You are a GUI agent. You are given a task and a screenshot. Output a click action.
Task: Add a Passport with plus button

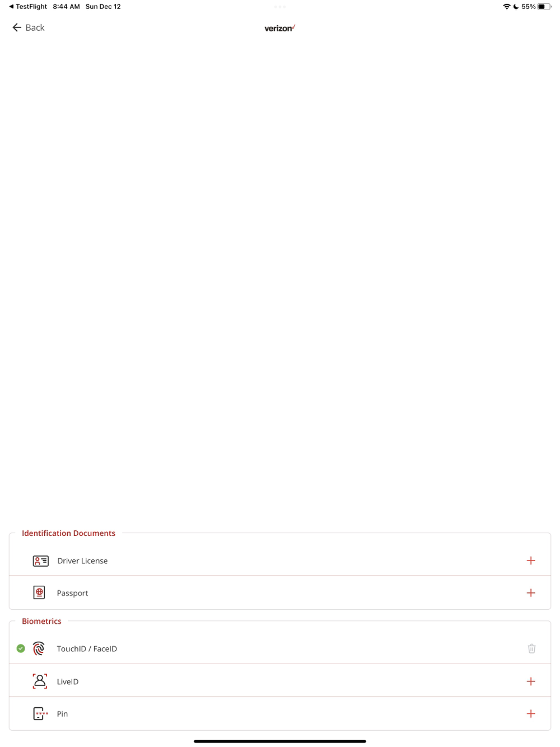pyautogui.click(x=531, y=592)
